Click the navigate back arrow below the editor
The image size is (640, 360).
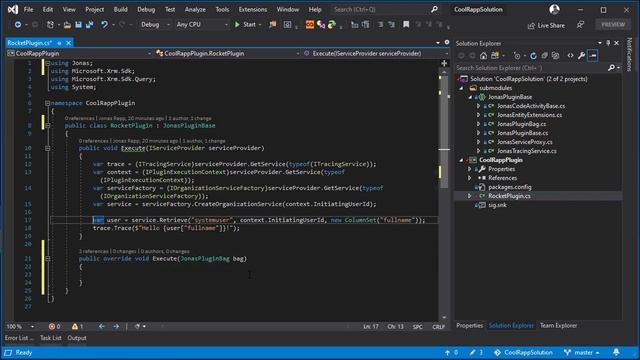102,327
